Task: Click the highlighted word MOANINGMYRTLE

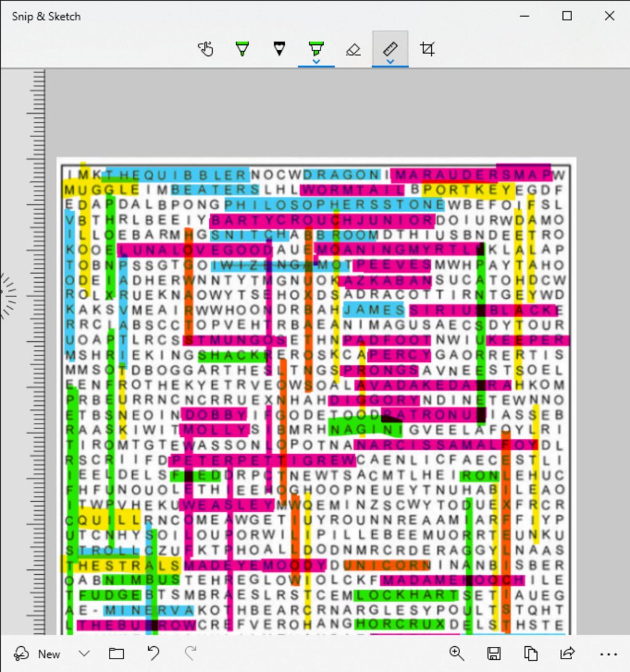Action: [399, 250]
